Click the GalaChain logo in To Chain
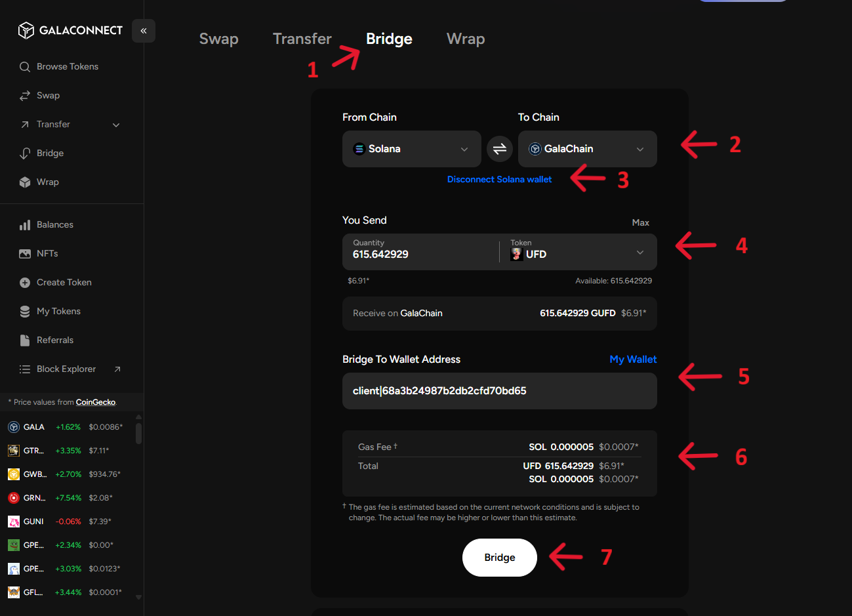The image size is (852, 616). coord(535,149)
